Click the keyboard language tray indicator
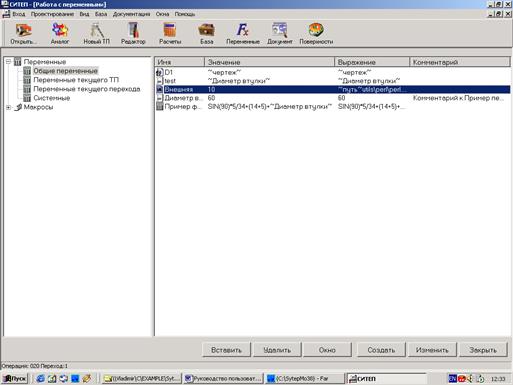 (452, 379)
